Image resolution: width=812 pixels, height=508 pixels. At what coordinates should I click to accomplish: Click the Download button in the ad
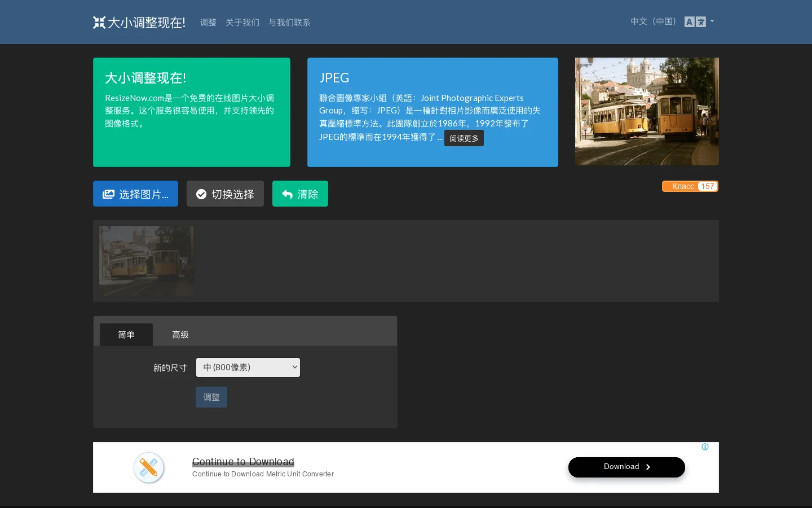tap(626, 467)
